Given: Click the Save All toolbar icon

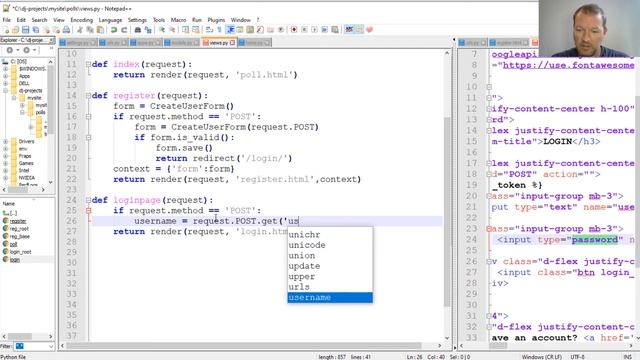Looking at the screenshot, I should coord(36,30).
